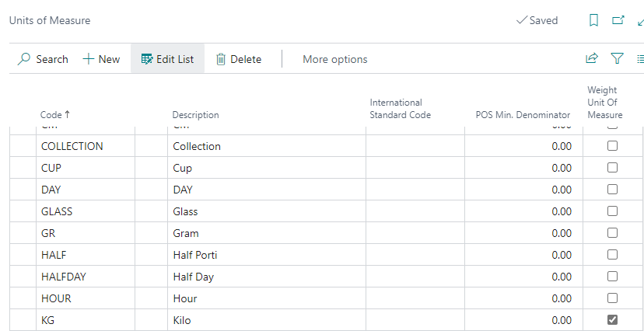Open POS Min. Denominator column header
This screenshot has height=331, width=644.
[x=523, y=115]
